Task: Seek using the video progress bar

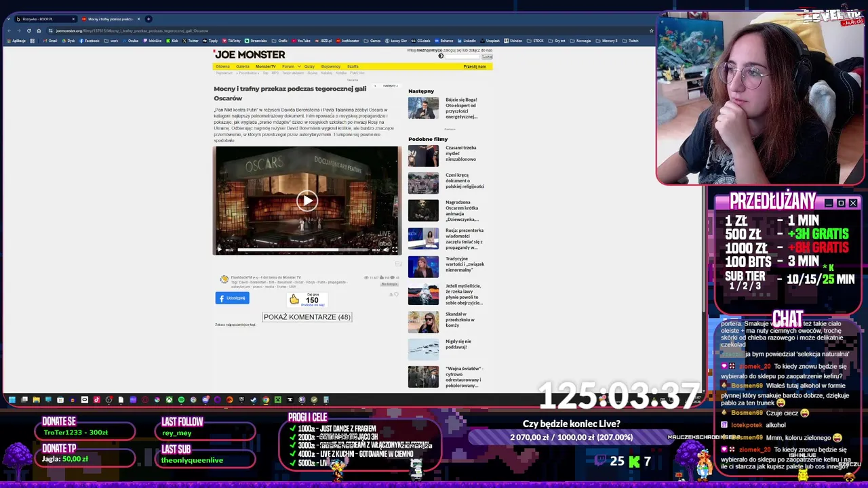Action: pyautogui.click(x=302, y=249)
